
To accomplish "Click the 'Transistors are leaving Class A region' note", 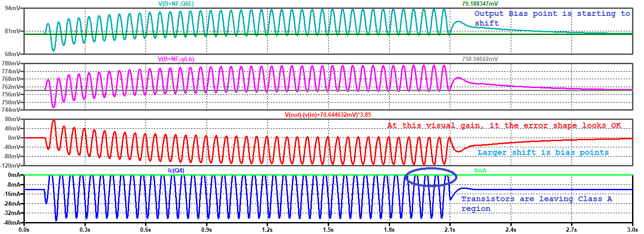I will (536, 203).
